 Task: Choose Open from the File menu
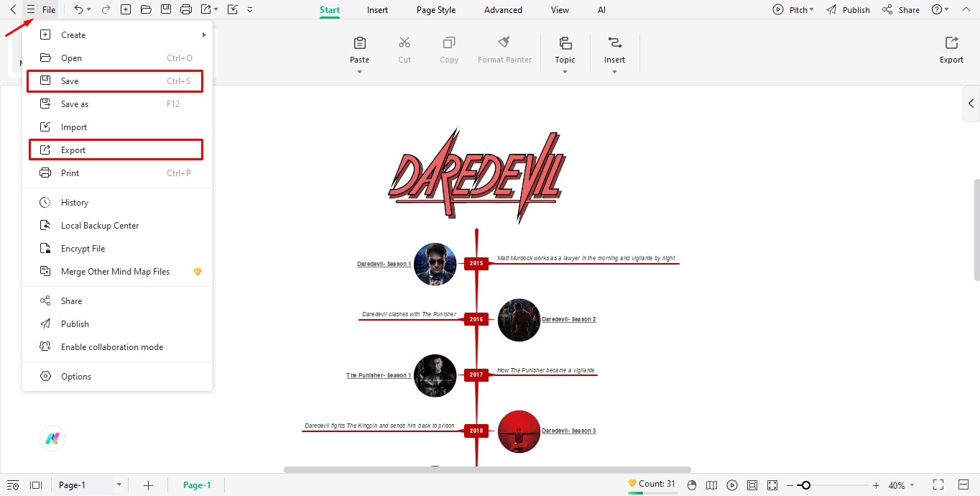(117, 58)
